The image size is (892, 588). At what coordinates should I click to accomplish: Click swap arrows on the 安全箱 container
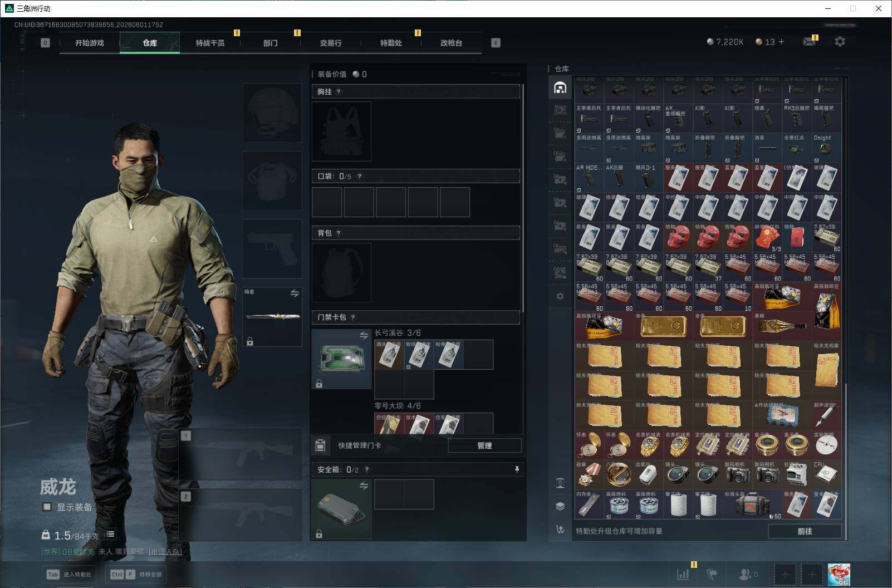point(364,486)
